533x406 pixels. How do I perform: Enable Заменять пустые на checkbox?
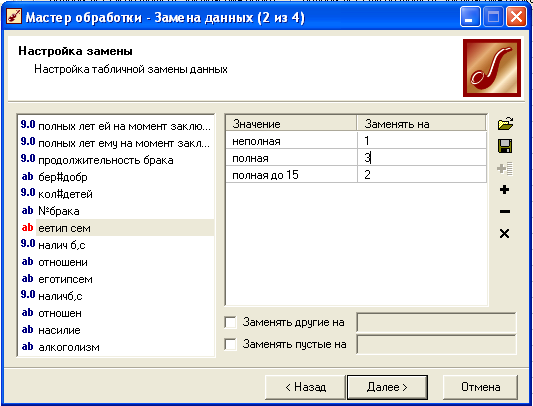click(230, 344)
